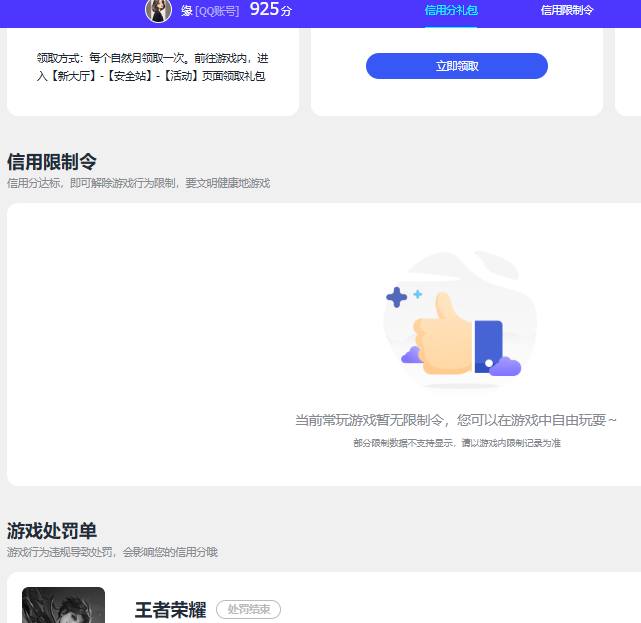This screenshot has width=641, height=623.
Task: Click the 游戏处罚单 section heading
Action: [x=52, y=531]
